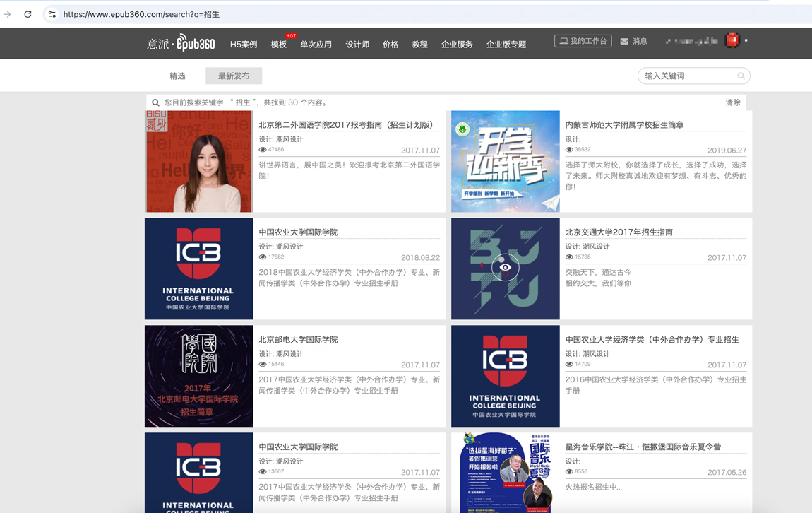812x513 pixels.
Task: Click eye preview icon on BJTU thumbnail
Action: [505, 267]
